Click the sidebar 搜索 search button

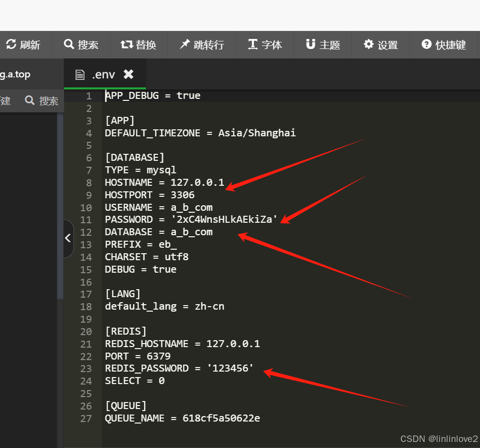[41, 100]
